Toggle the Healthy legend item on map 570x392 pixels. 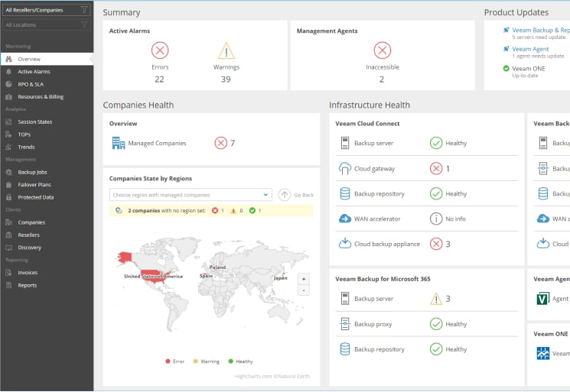pos(240,361)
